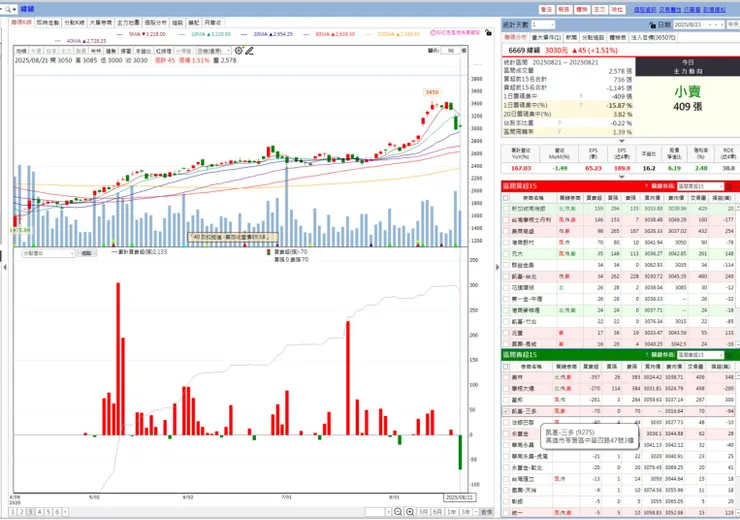This screenshot has width=740, height=520.
Task: Open menu icon at 區間買超15 header right
Action: (x=729, y=186)
